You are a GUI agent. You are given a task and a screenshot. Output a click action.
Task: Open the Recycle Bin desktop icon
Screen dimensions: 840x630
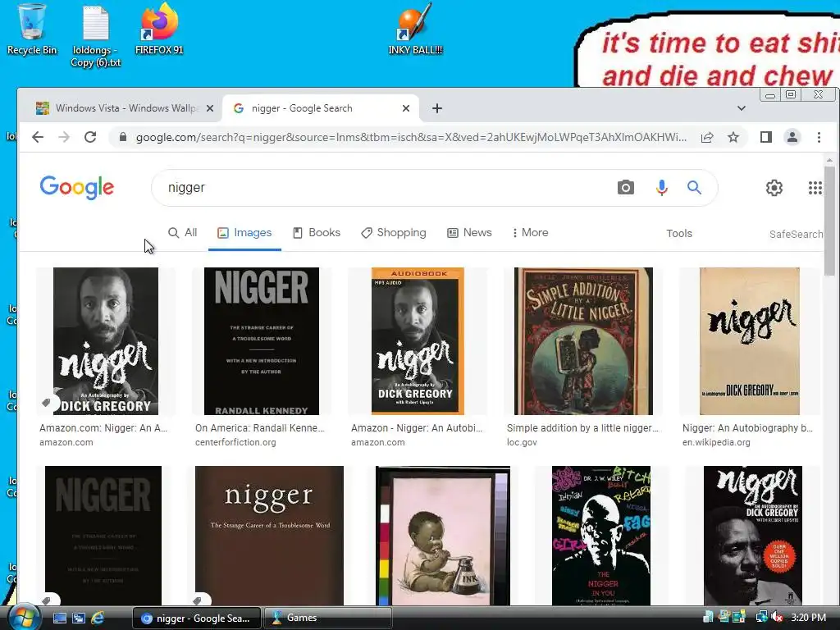coord(32,30)
